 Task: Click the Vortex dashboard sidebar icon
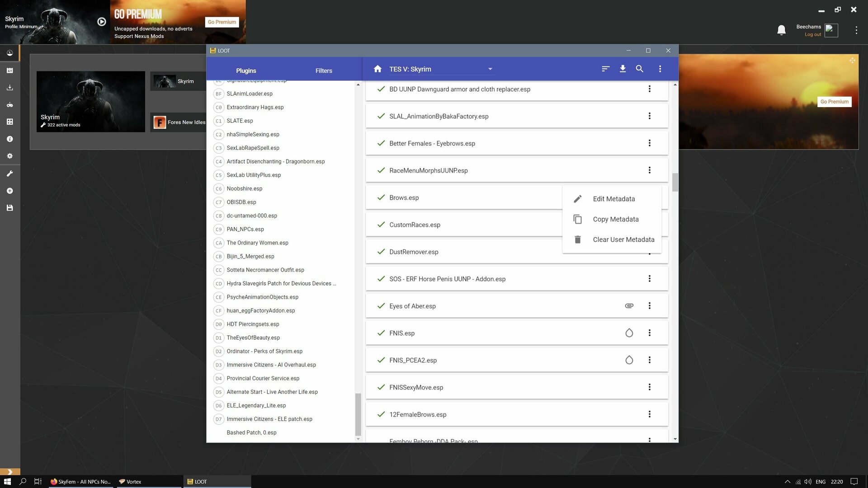[9, 53]
